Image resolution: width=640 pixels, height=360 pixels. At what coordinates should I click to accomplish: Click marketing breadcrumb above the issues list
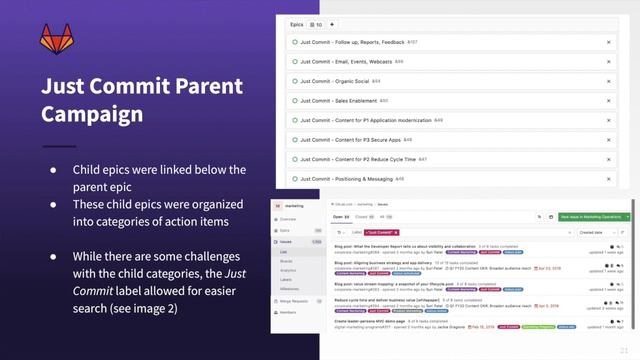(365, 204)
